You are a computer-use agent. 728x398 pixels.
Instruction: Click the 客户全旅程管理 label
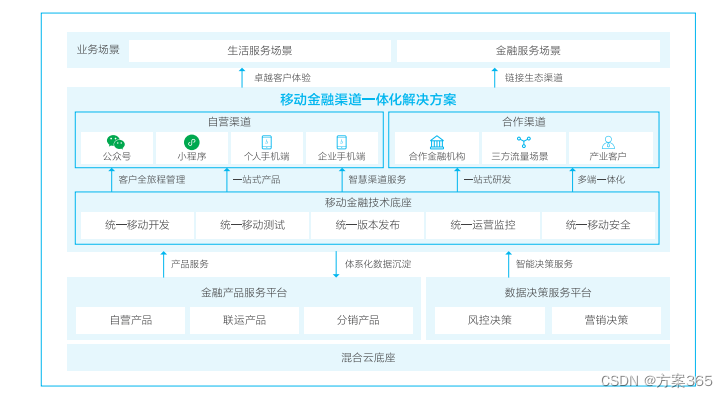pos(152,180)
